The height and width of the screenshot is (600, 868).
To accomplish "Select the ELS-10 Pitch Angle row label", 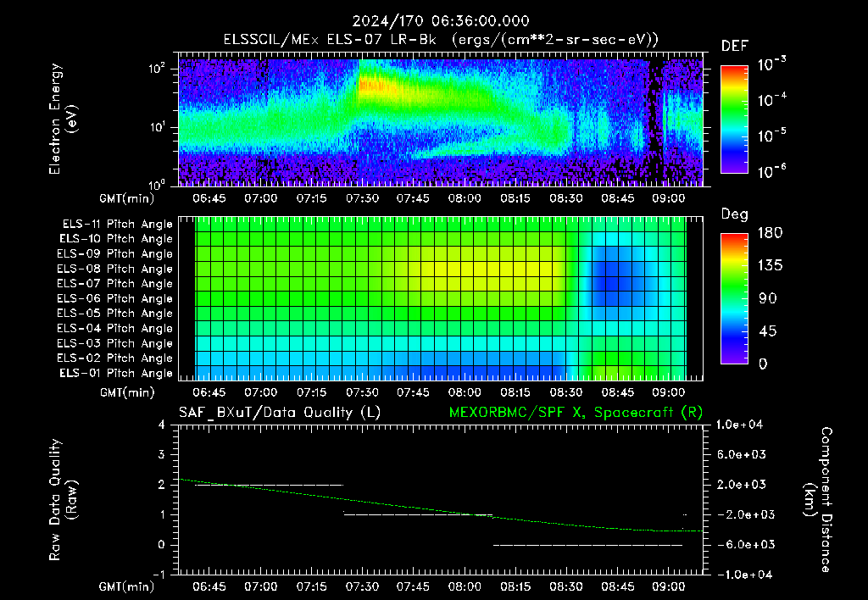I will click(x=116, y=239).
